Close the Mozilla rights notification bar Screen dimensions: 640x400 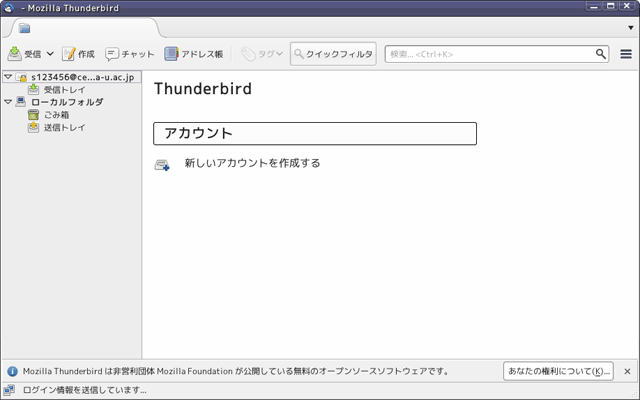point(627,371)
